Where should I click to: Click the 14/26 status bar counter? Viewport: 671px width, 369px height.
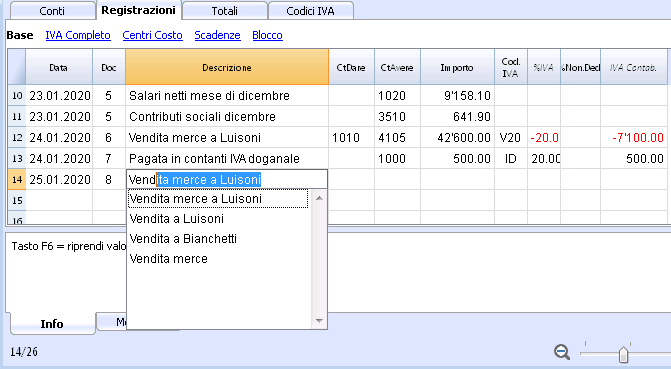tap(24, 352)
